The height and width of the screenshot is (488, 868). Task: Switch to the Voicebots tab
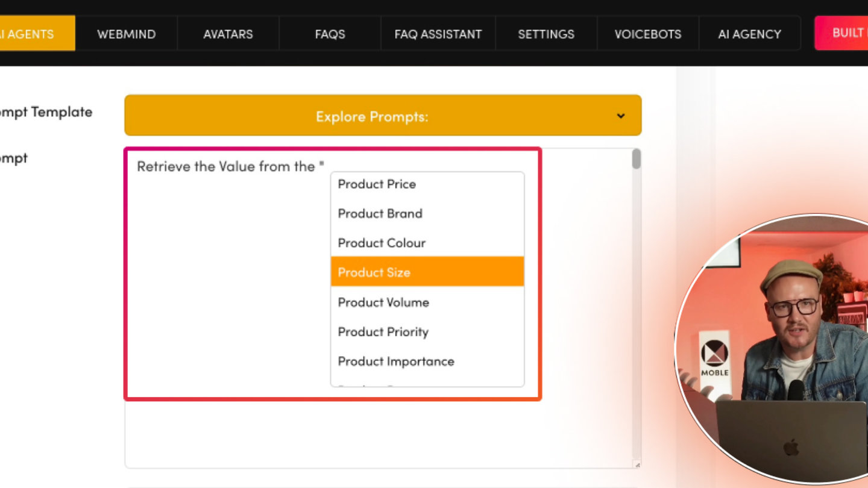click(647, 34)
